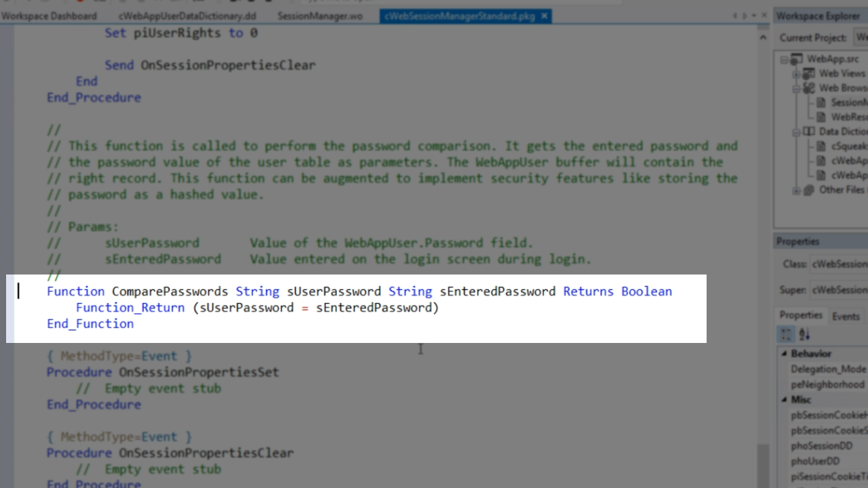Open the active files dropdown arrow

click(754, 16)
